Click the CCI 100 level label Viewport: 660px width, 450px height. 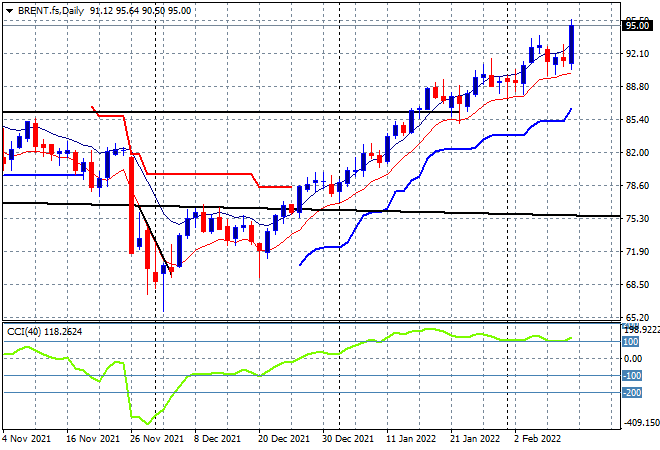pyautogui.click(x=631, y=342)
